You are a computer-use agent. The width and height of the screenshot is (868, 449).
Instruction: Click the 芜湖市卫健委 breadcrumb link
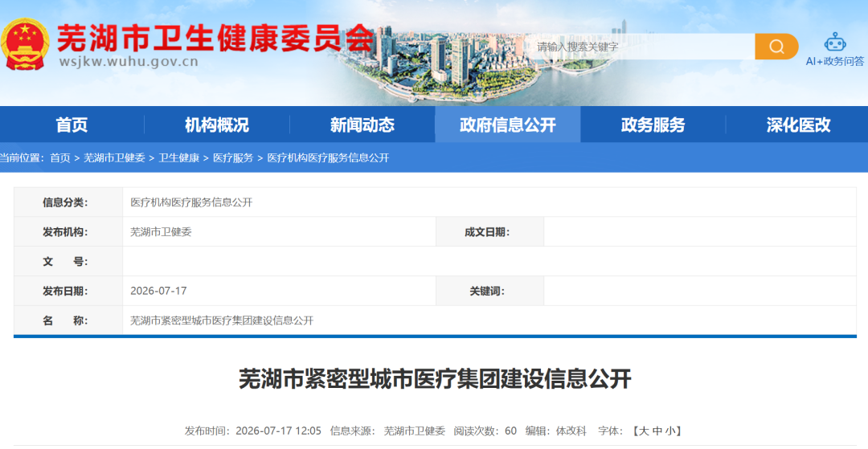(114, 158)
